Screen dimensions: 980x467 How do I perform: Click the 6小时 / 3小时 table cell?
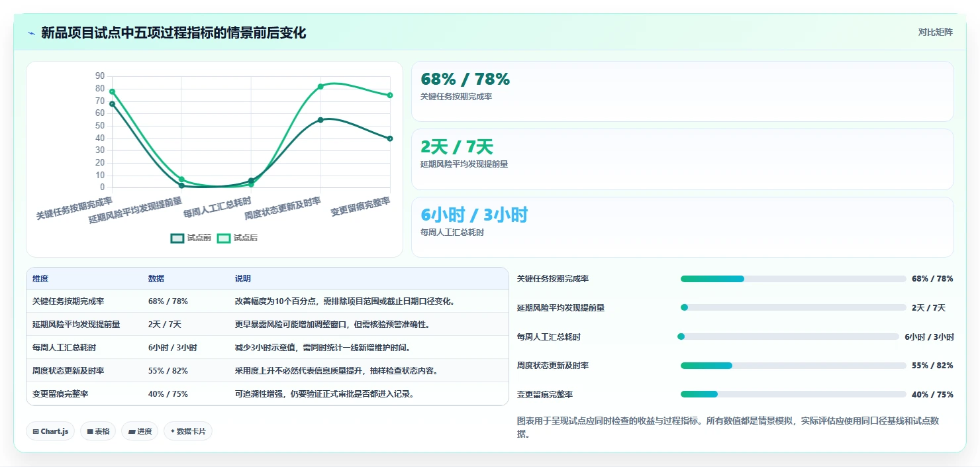pyautogui.click(x=173, y=348)
